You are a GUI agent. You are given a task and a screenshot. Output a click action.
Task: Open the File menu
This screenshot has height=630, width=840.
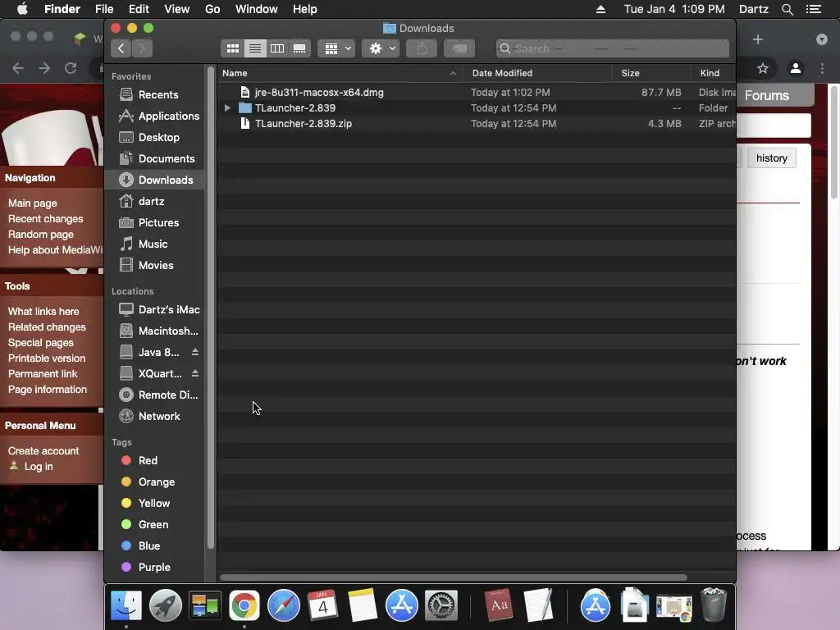tap(104, 9)
